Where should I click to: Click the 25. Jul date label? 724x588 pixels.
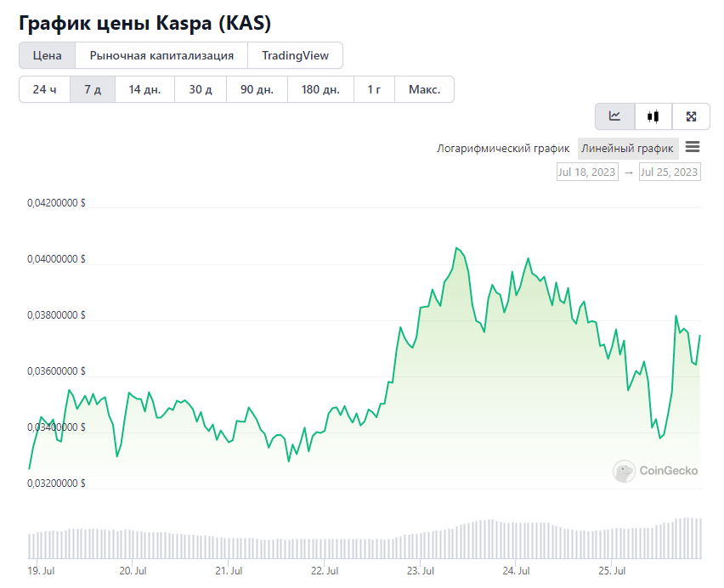[612, 571]
